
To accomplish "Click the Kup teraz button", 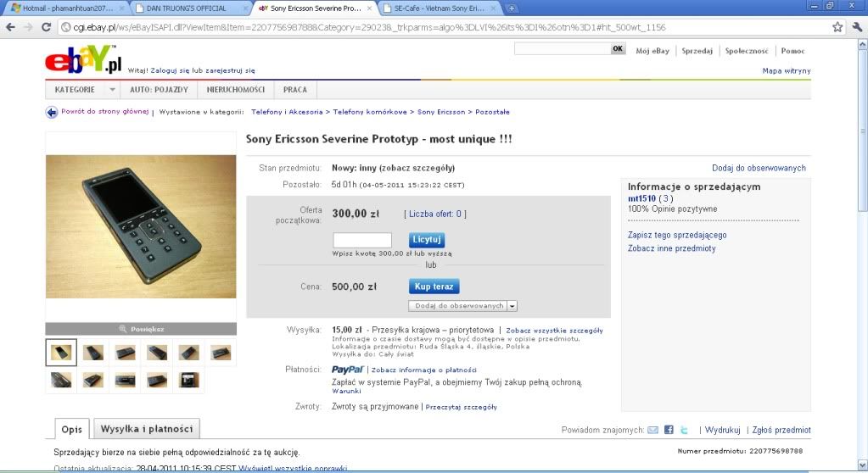I will pyautogui.click(x=434, y=287).
